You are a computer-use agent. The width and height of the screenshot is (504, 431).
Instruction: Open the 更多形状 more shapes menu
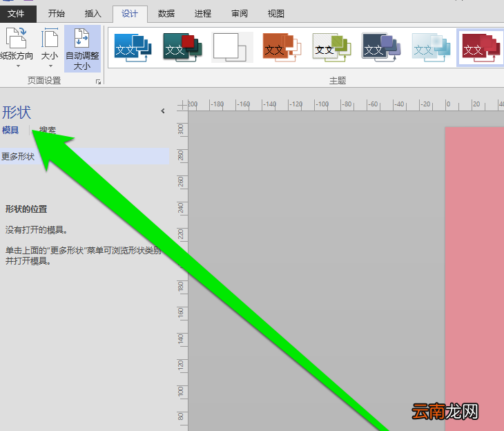tap(84, 156)
